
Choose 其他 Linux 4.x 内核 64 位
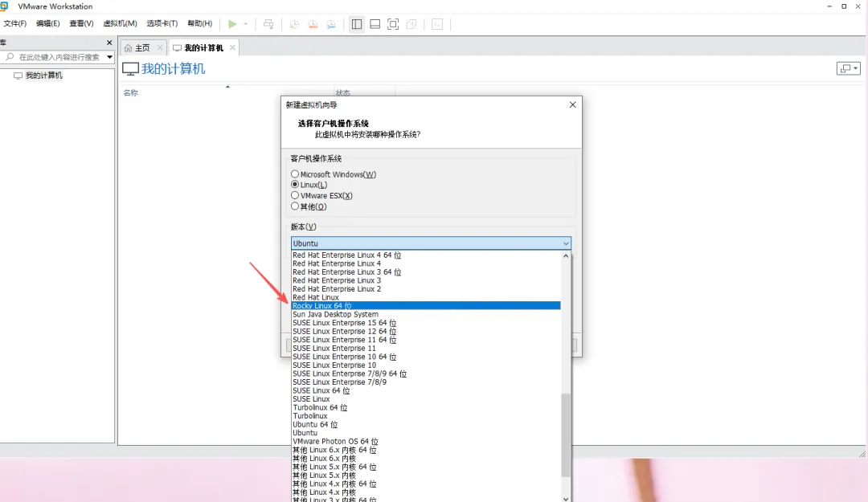(426, 484)
